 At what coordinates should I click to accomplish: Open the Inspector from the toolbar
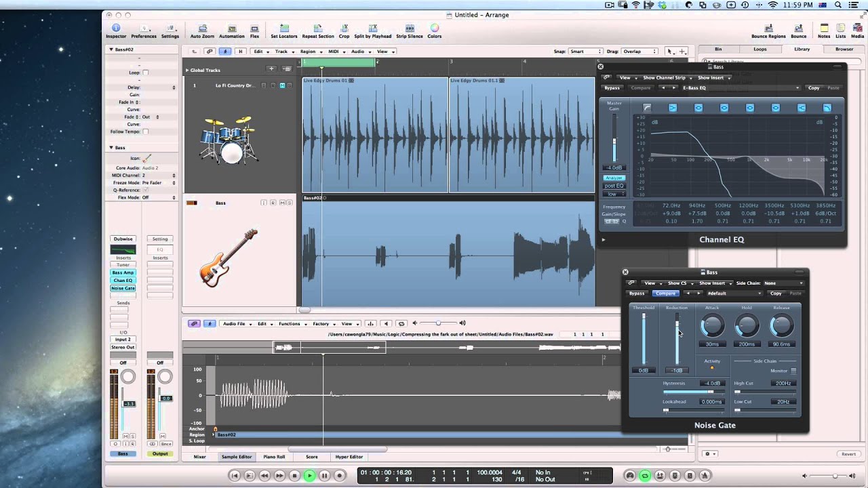(x=115, y=31)
